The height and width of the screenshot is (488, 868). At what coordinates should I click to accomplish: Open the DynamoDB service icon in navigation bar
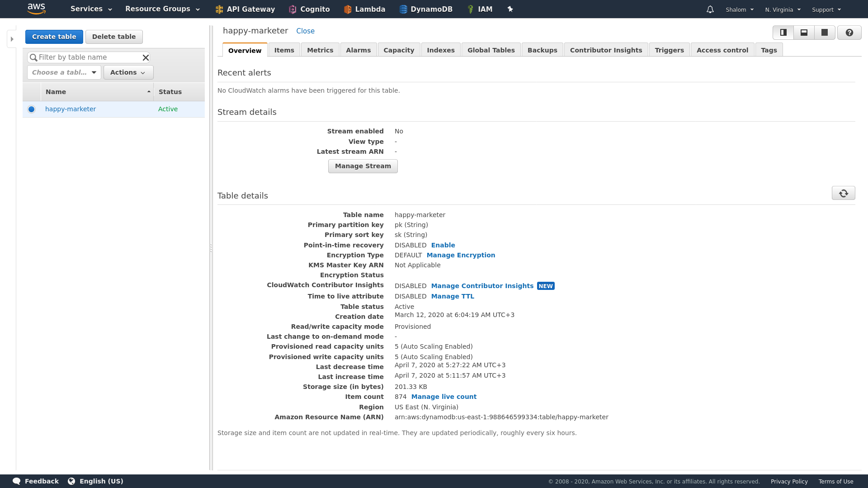coord(402,9)
